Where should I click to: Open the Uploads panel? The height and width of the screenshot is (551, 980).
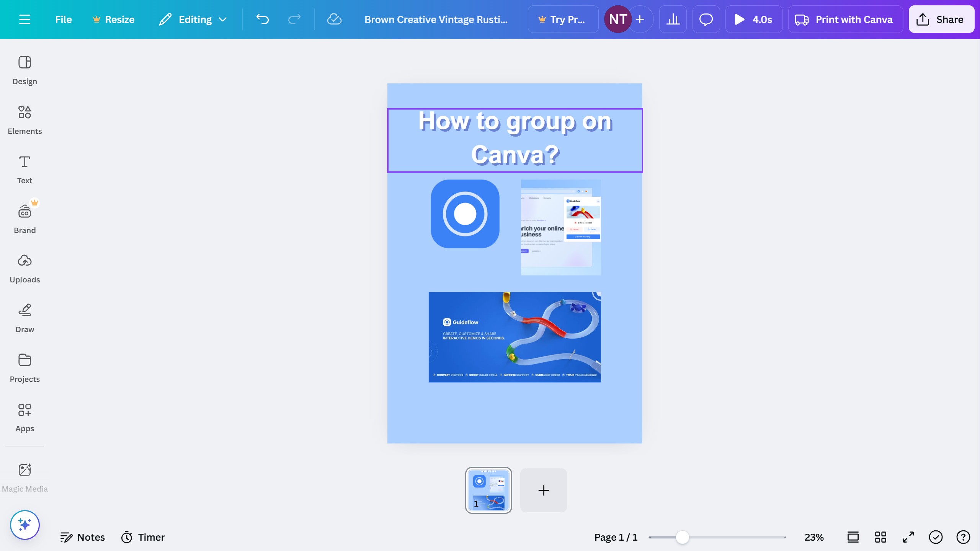click(x=24, y=268)
